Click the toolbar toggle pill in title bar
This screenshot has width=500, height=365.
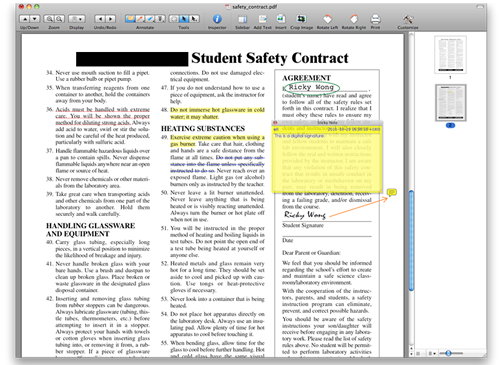tap(480, 6)
